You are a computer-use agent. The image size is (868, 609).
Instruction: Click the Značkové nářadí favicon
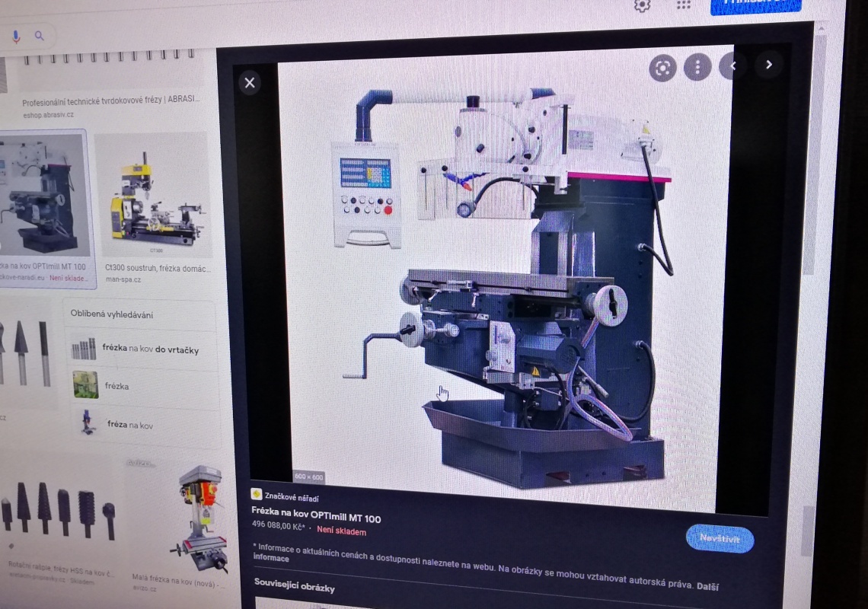(x=257, y=494)
